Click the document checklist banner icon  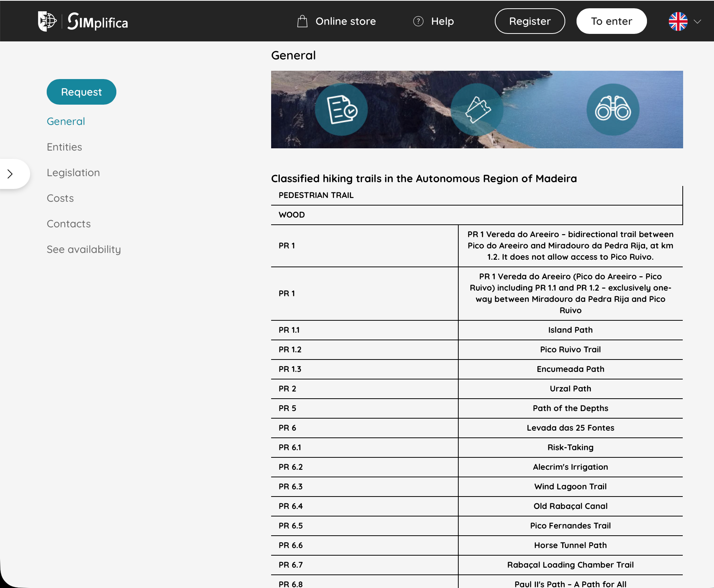(x=342, y=110)
